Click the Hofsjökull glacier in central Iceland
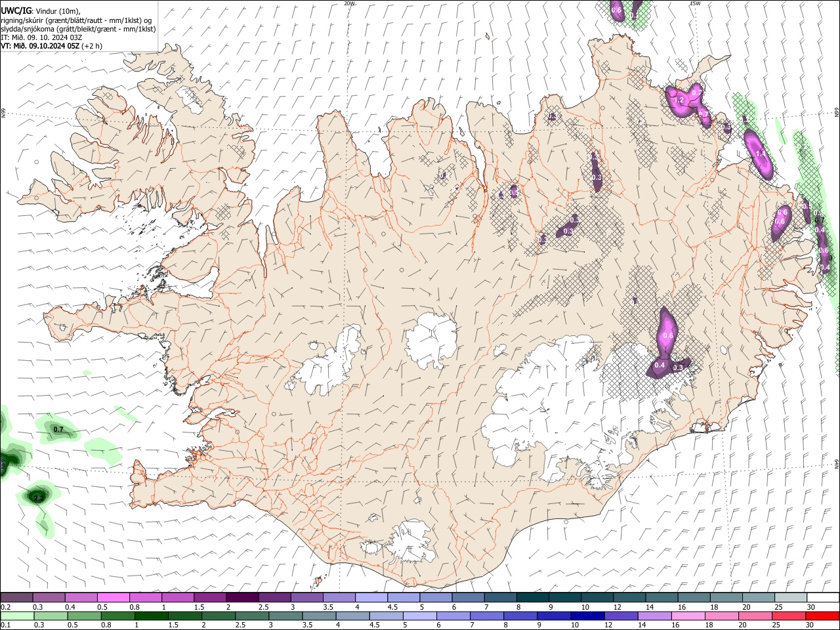Image resolution: width=840 pixels, height=630 pixels. point(431,340)
